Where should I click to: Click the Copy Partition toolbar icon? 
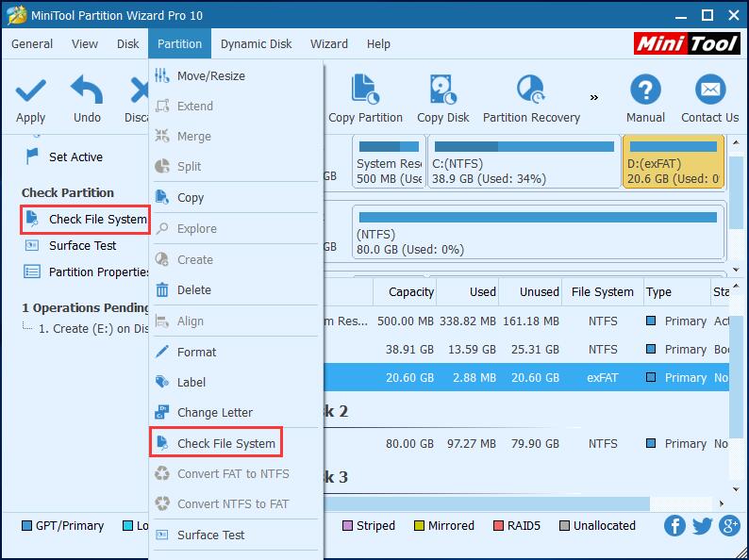pyautogui.click(x=365, y=90)
